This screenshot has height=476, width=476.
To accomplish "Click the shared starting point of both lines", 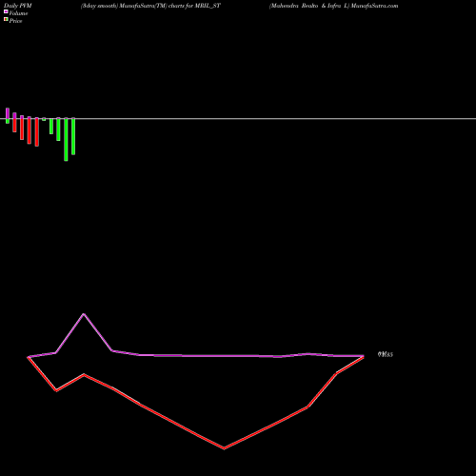I will (28, 357).
